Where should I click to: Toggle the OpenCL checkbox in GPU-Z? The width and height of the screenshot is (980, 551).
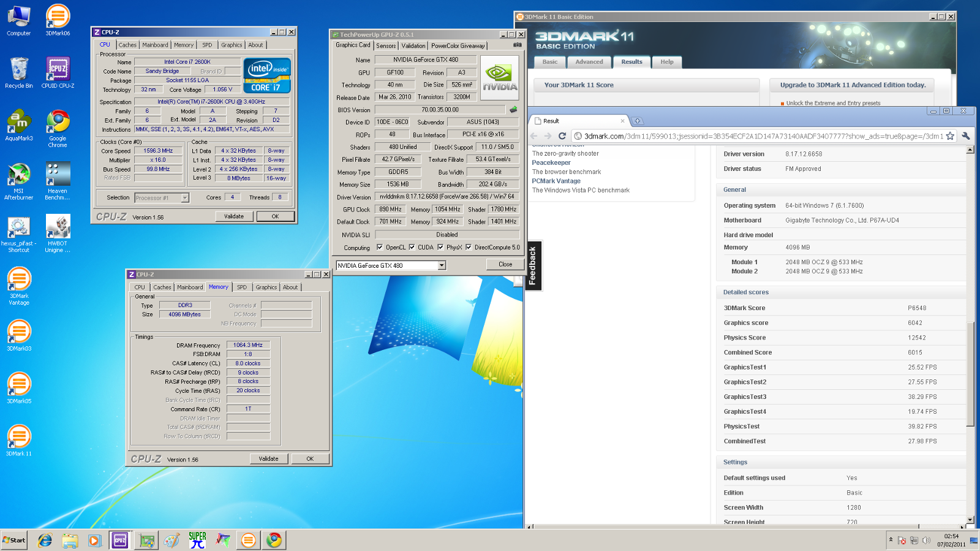coord(380,248)
